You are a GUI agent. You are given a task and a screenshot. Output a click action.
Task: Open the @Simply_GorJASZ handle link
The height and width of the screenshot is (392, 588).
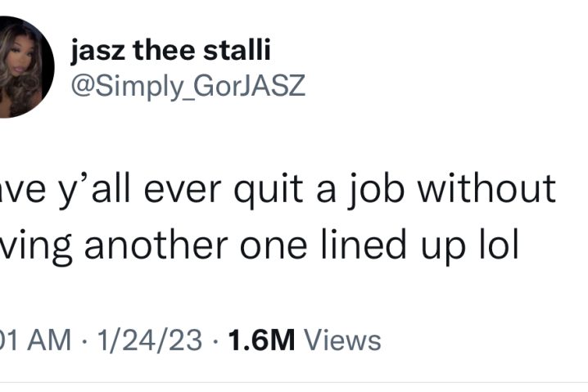[x=188, y=86]
